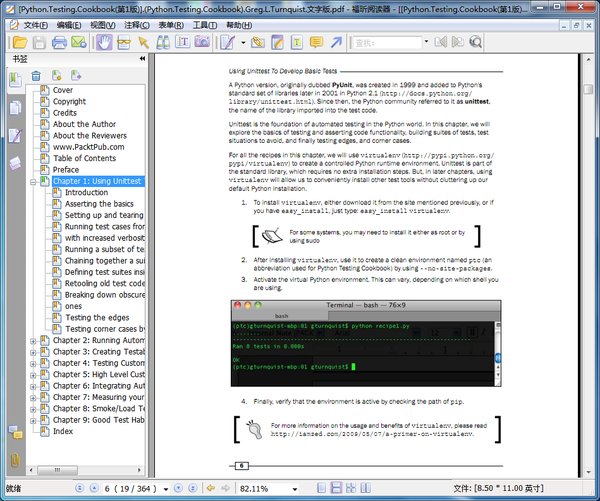This screenshot has height=501, width=600.
Task: Go to the next page button
Action: pyautogui.click(x=178, y=488)
